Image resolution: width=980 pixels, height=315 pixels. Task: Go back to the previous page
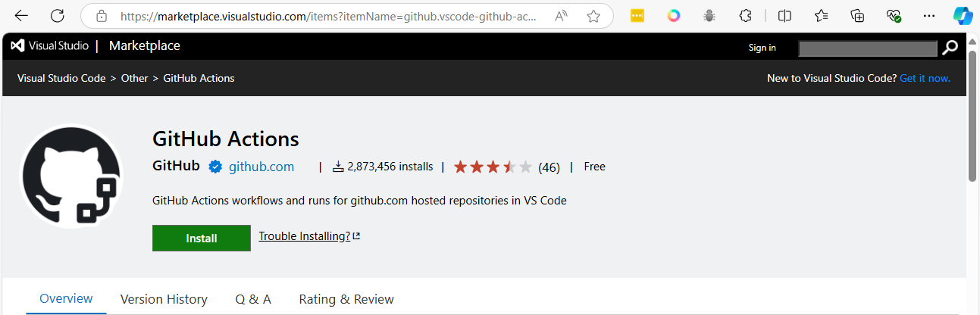click(x=21, y=16)
